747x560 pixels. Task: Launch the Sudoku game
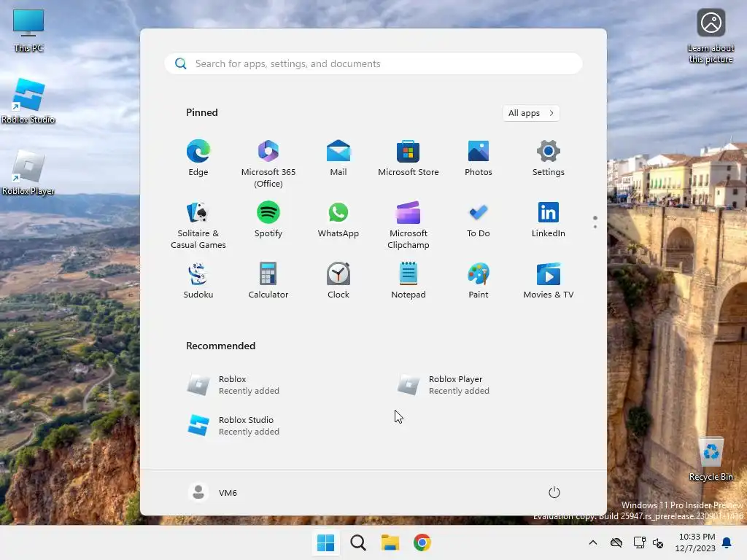pyautogui.click(x=198, y=281)
